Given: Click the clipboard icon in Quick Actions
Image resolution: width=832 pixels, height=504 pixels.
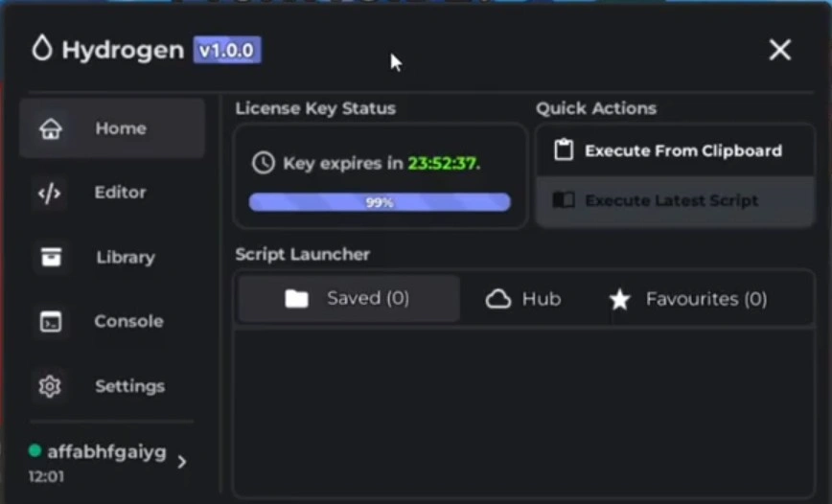Looking at the screenshot, I should pyautogui.click(x=564, y=151).
